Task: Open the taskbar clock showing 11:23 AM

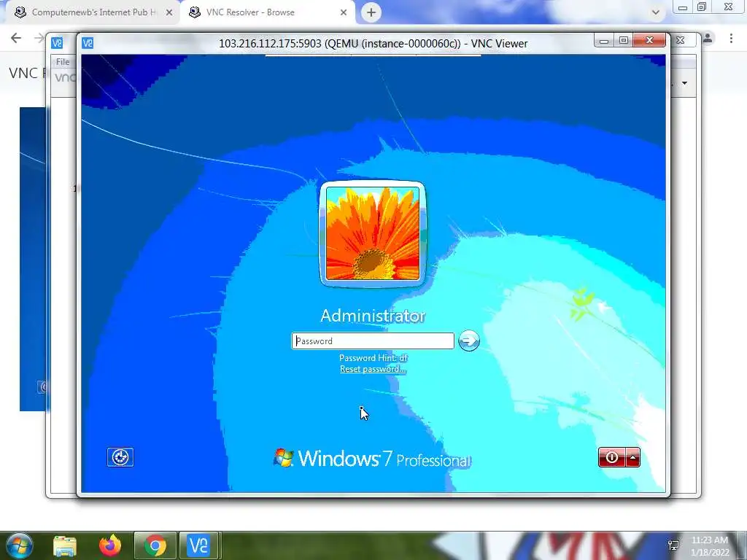Action: pyautogui.click(x=710, y=546)
